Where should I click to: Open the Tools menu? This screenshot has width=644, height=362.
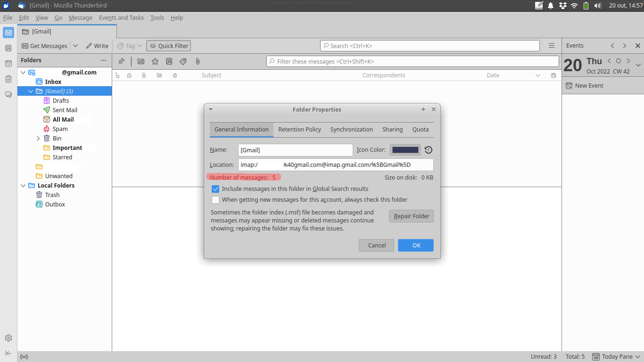[x=157, y=18]
